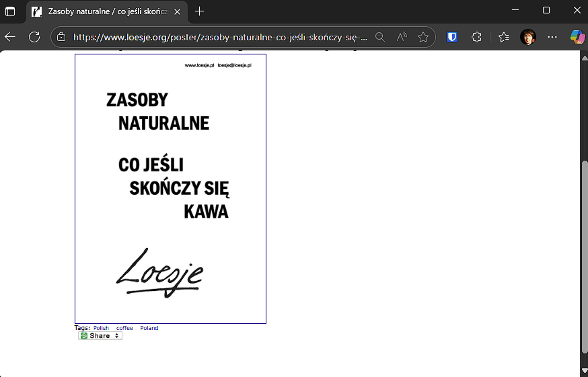Image resolution: width=588 pixels, height=377 pixels.
Task: Open the Favorites list icon
Action: [x=504, y=37]
